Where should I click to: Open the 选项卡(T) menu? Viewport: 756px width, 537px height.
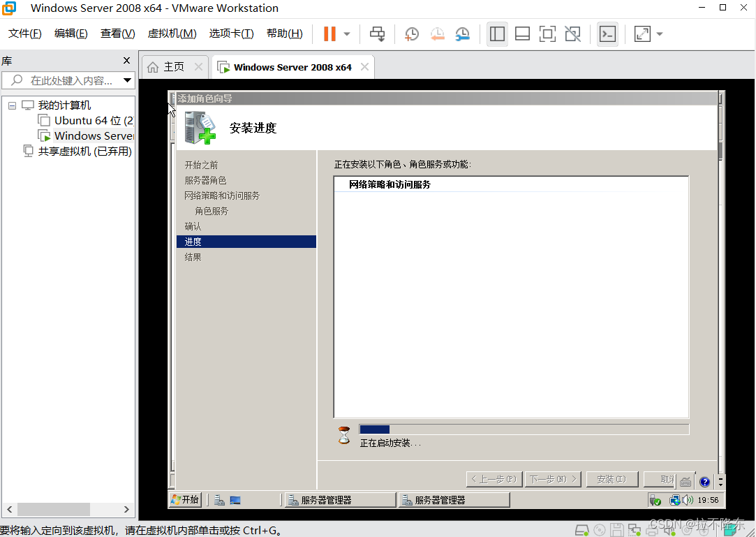(x=232, y=34)
